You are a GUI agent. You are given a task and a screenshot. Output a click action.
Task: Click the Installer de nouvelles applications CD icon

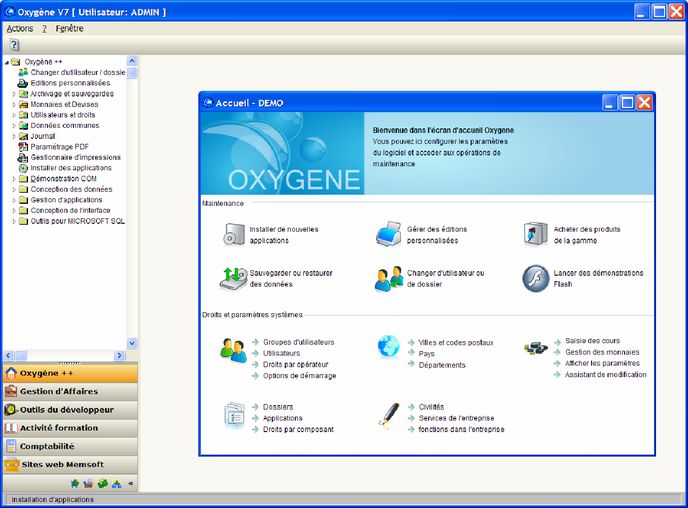pyautogui.click(x=234, y=234)
